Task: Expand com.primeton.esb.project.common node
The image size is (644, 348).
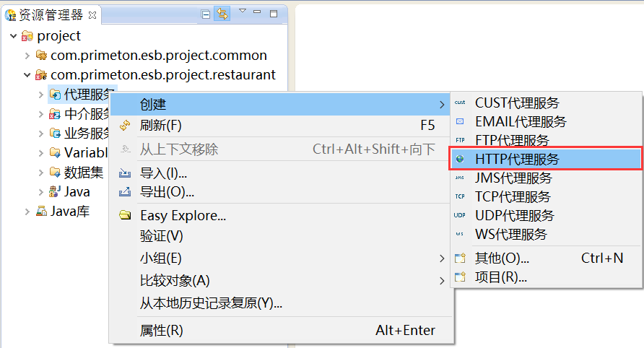Action: coord(27,56)
